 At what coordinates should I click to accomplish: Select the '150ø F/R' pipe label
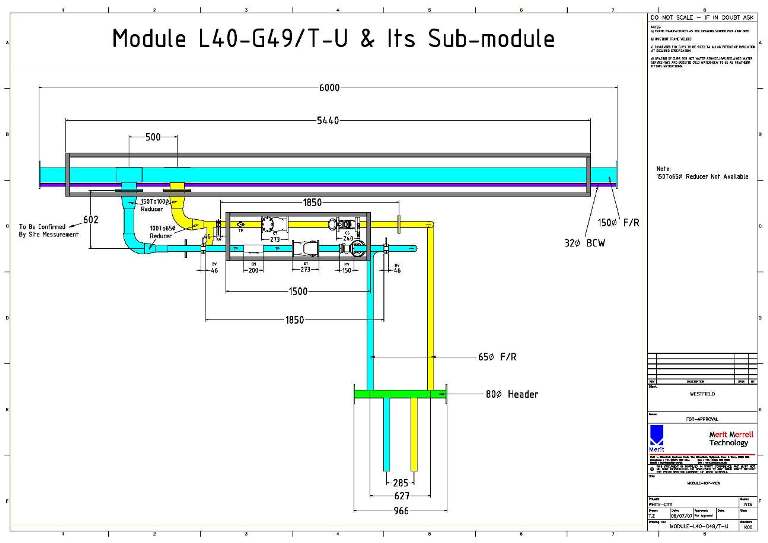point(618,223)
